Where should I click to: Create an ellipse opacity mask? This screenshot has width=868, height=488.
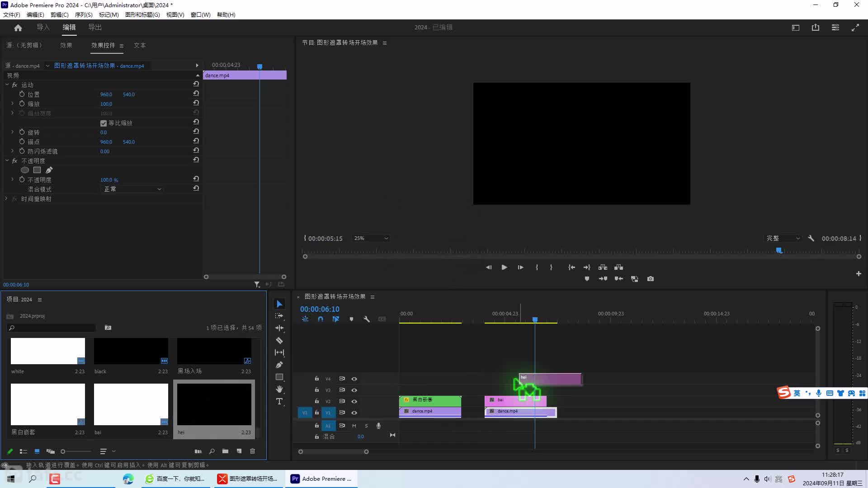25,170
